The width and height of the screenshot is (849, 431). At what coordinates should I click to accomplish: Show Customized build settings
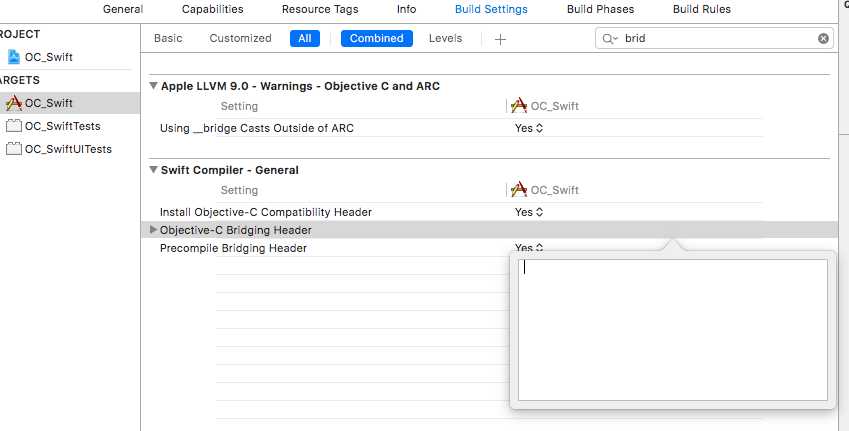[x=240, y=38]
